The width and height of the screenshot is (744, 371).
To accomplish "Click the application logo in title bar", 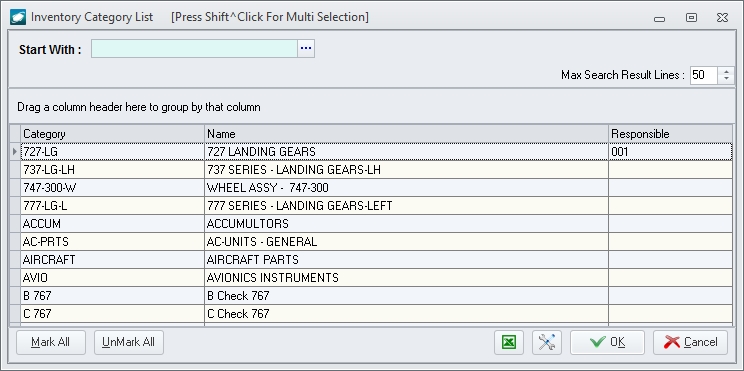I will tap(18, 17).
